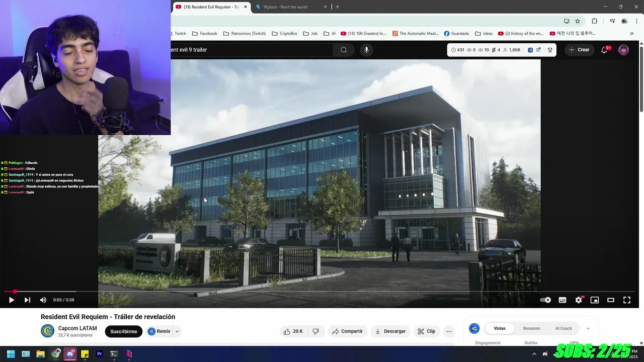Enter fullscreen mode in player
This screenshot has height=362, width=644.
(x=627, y=300)
